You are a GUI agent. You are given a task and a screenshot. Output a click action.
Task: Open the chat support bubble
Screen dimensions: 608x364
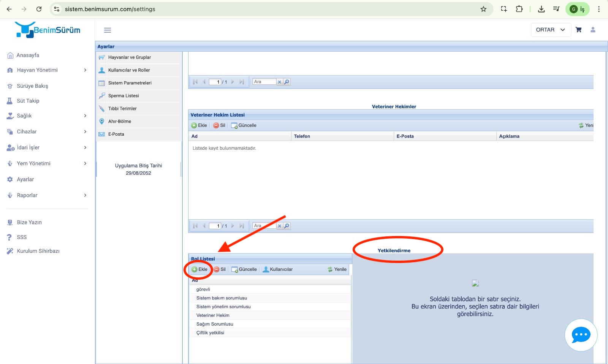click(581, 335)
